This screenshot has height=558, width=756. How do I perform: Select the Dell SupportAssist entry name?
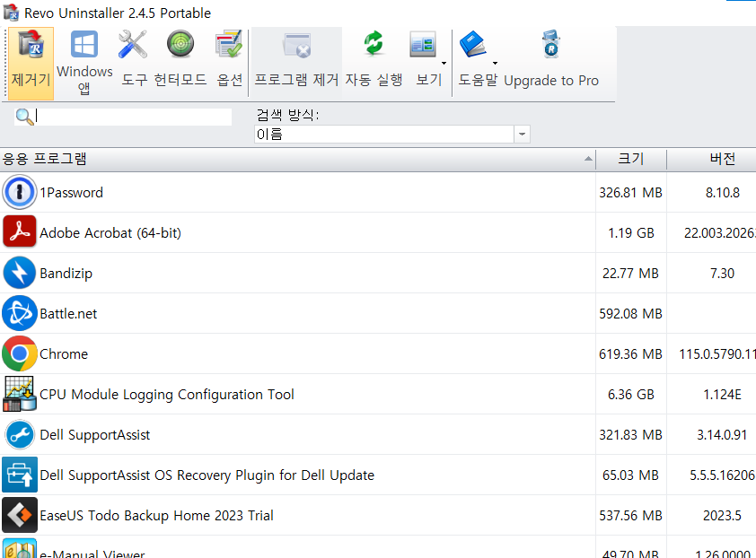pyautogui.click(x=95, y=435)
